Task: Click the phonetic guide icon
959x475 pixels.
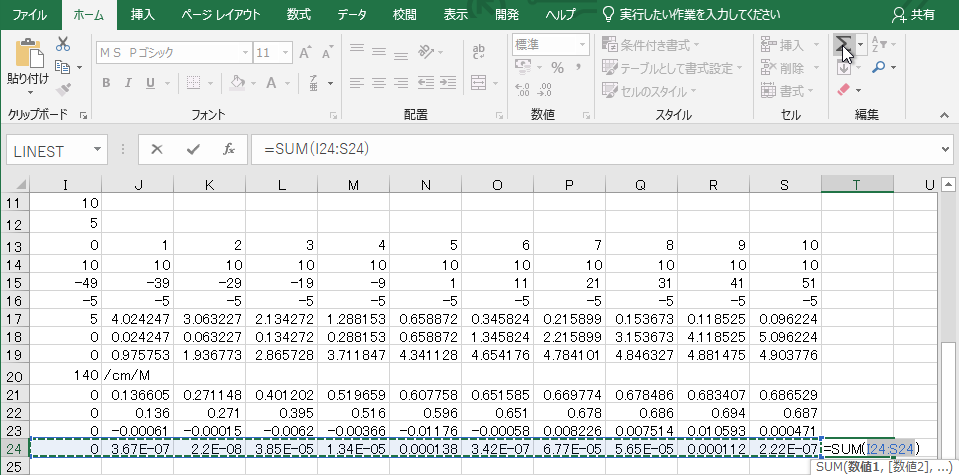Action: click(313, 83)
